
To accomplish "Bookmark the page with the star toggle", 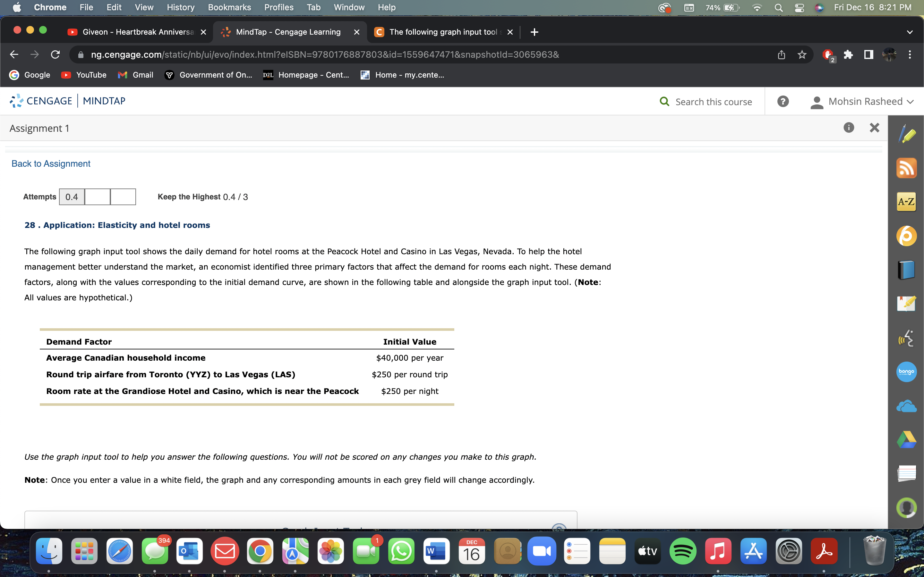I will [801, 54].
